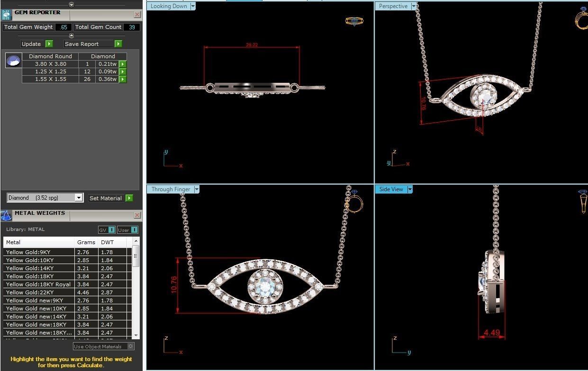Click the Gem Reporter panel icon

click(x=6, y=14)
